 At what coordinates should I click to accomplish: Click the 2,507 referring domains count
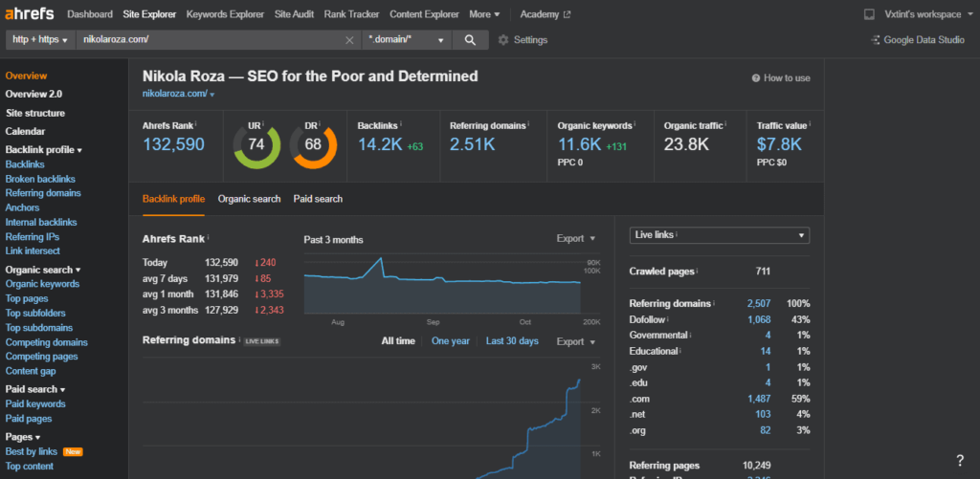coord(759,303)
